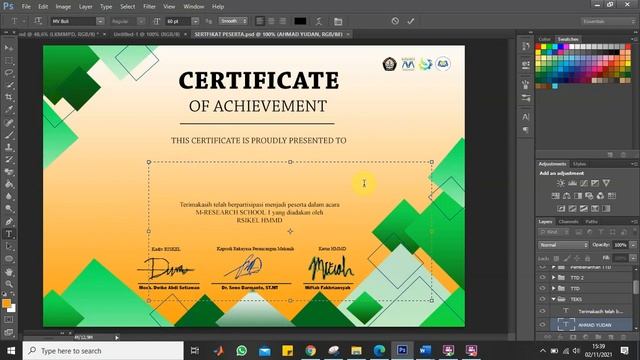Add Brightness/Contrast adjustment (sun icon)
The height and width of the screenshot is (360, 640).
pyautogui.click(x=561, y=183)
